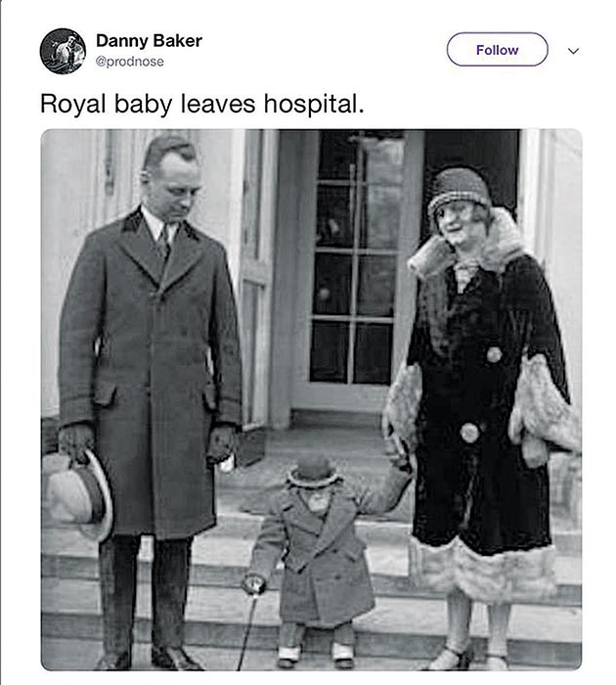Screen dimensions: 616x685
Task: Follow the @prodnose account
Action: click(497, 50)
